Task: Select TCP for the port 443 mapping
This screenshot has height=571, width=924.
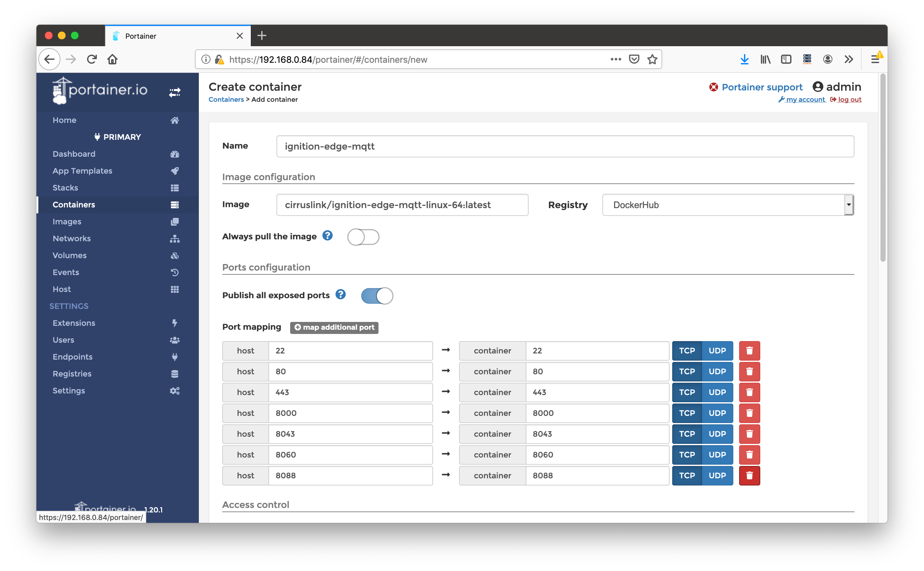Action: pyautogui.click(x=687, y=392)
